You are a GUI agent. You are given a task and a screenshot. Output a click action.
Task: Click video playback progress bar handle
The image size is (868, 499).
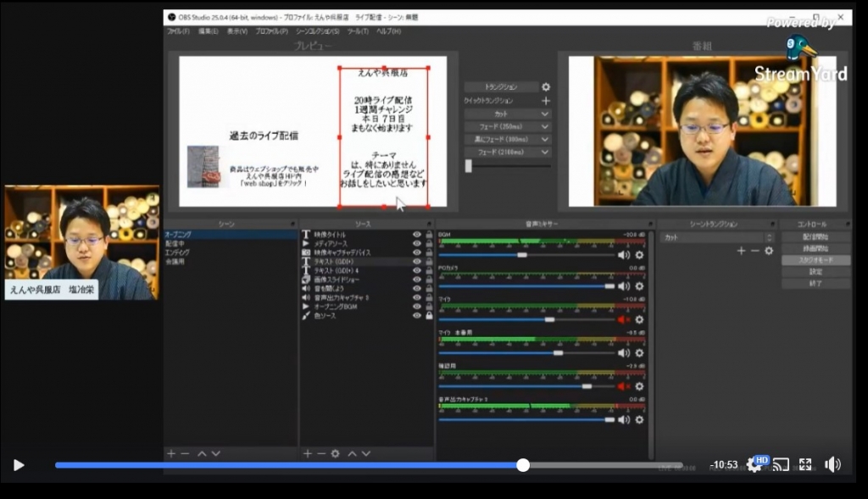click(x=523, y=465)
